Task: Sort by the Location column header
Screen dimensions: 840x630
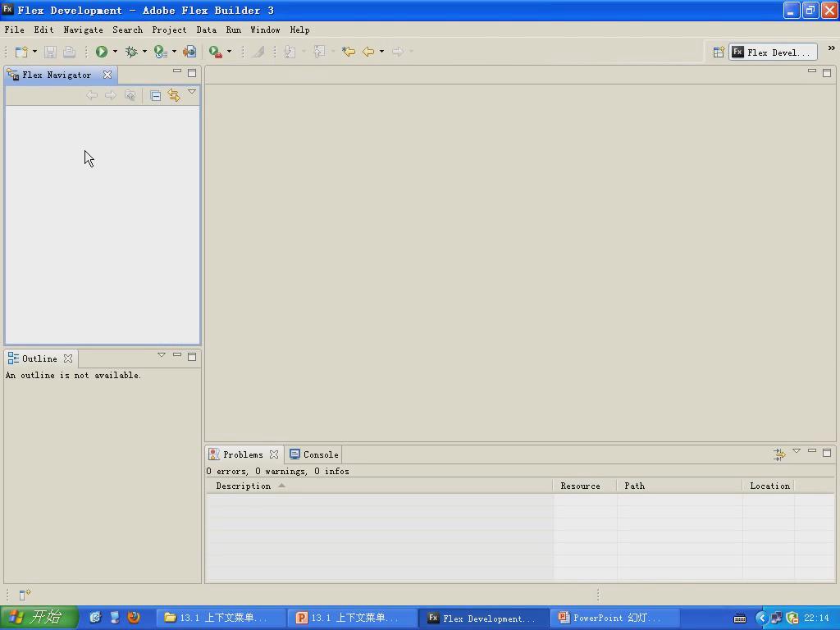Action: 768,486
